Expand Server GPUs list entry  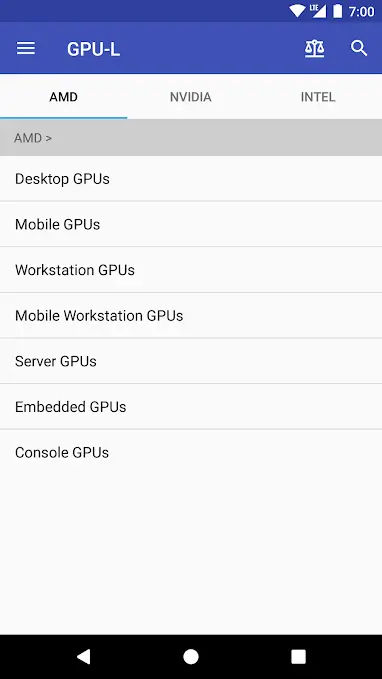point(191,361)
